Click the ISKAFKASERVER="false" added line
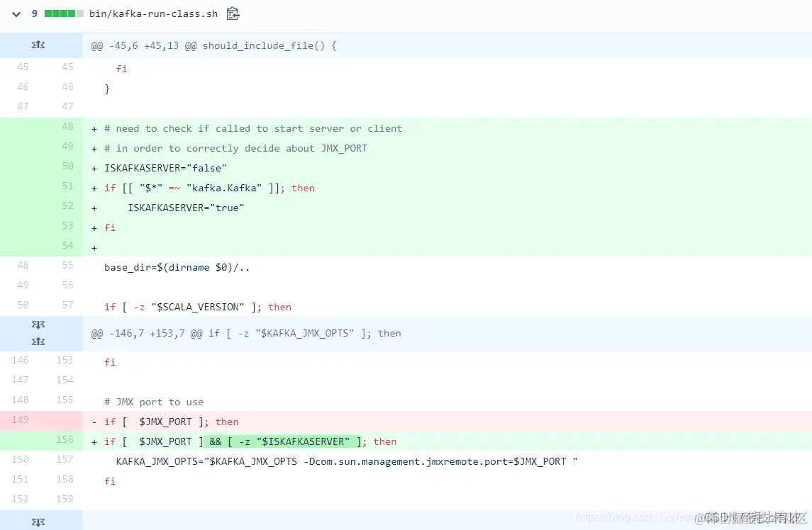The height and width of the screenshot is (530, 812). (x=165, y=168)
